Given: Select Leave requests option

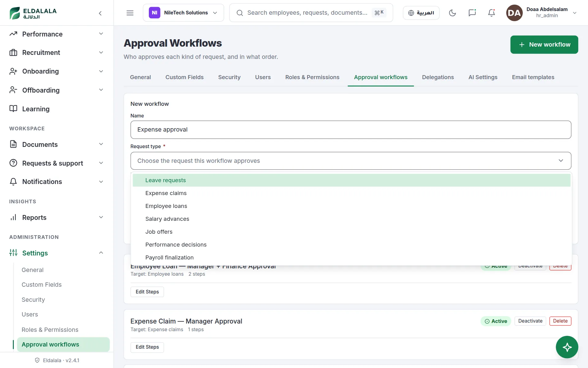Looking at the screenshot, I should coord(351,180).
